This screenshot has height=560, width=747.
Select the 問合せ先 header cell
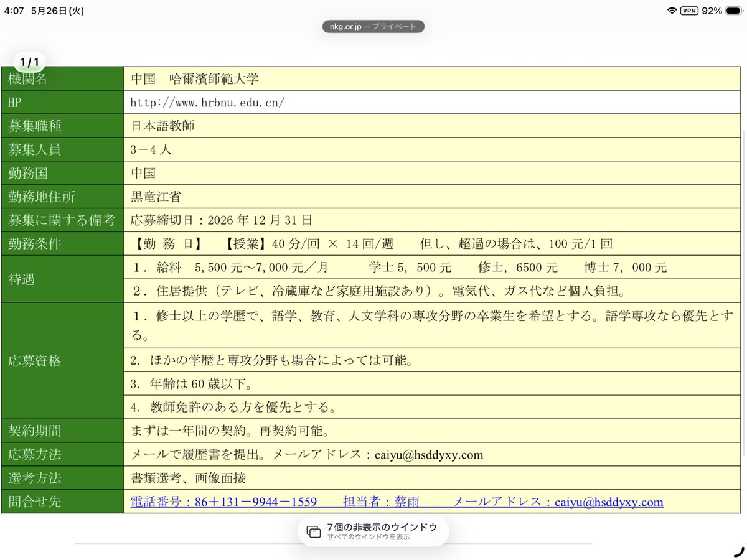62,502
